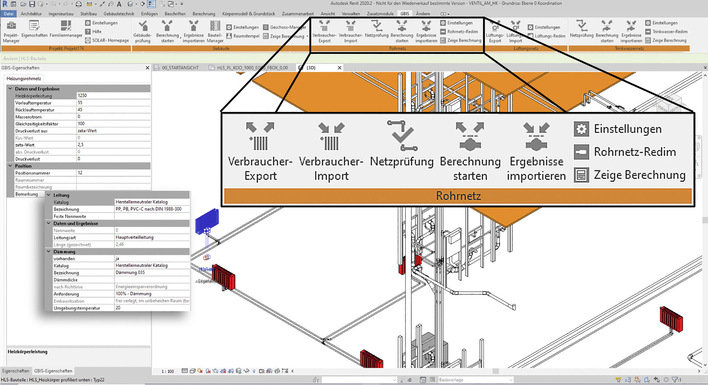This screenshot has width=708, height=385.
Task: Open the Bauteil-Manager
Action: point(215,32)
